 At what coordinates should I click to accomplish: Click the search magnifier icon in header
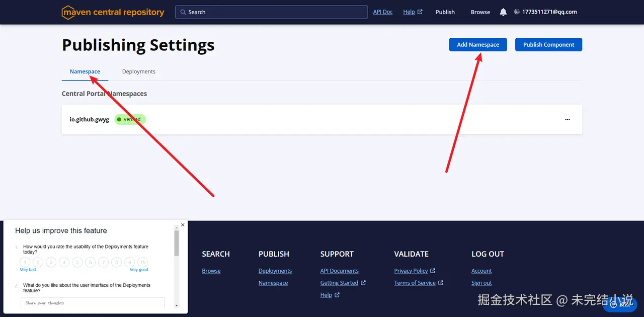click(183, 12)
